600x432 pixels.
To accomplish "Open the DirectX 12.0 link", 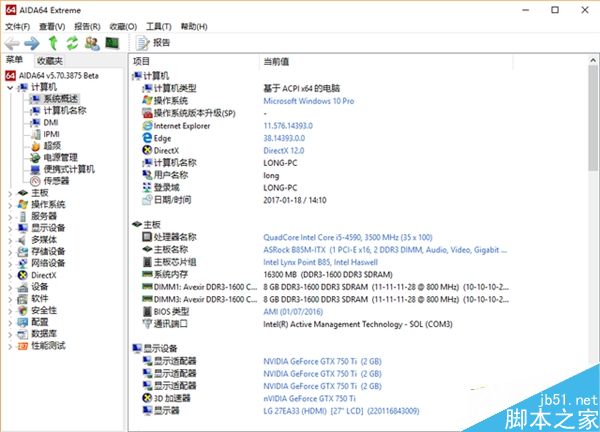I will 284,150.
